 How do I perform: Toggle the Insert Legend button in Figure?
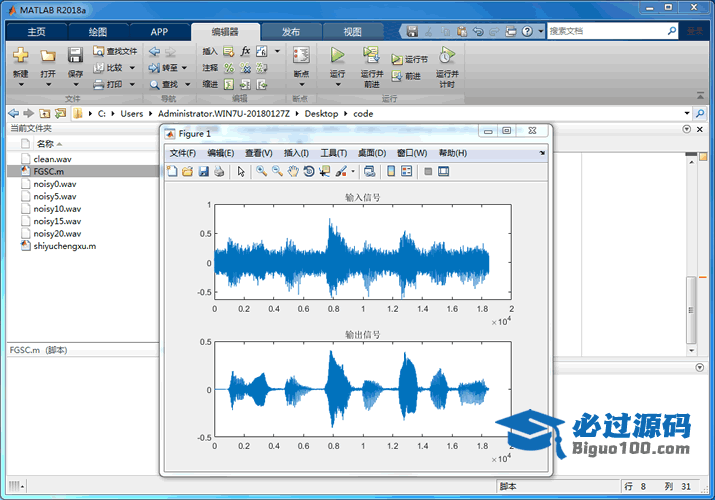tap(409, 172)
